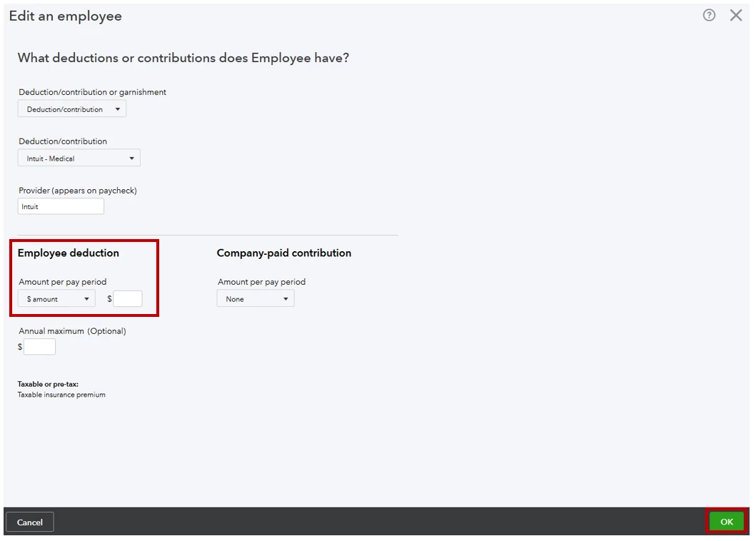Click the green OK button

(727, 522)
